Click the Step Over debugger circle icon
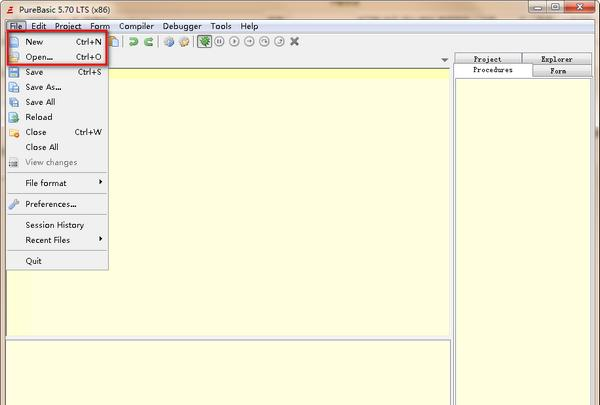This screenshot has height=405, width=600. click(264, 41)
